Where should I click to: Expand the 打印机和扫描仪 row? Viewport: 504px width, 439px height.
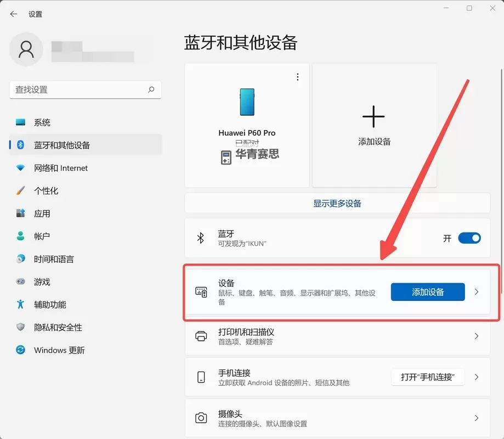point(476,336)
